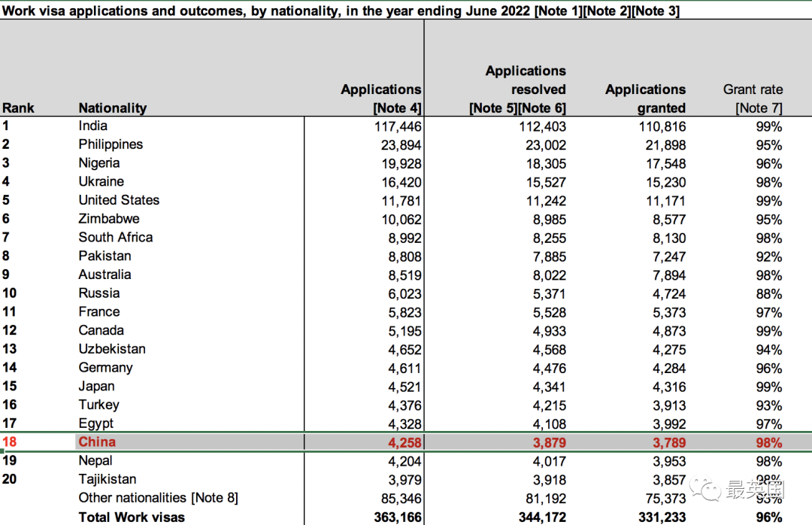Click the Grant rate [Note 7] header
The width and height of the screenshot is (812, 525).
pos(753,99)
